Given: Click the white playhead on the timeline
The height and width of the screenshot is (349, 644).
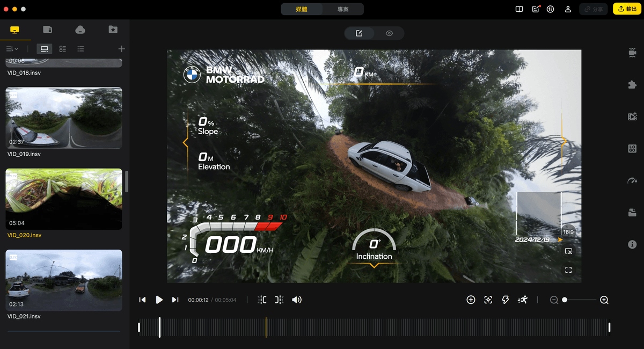Looking at the screenshot, I should pos(159,328).
